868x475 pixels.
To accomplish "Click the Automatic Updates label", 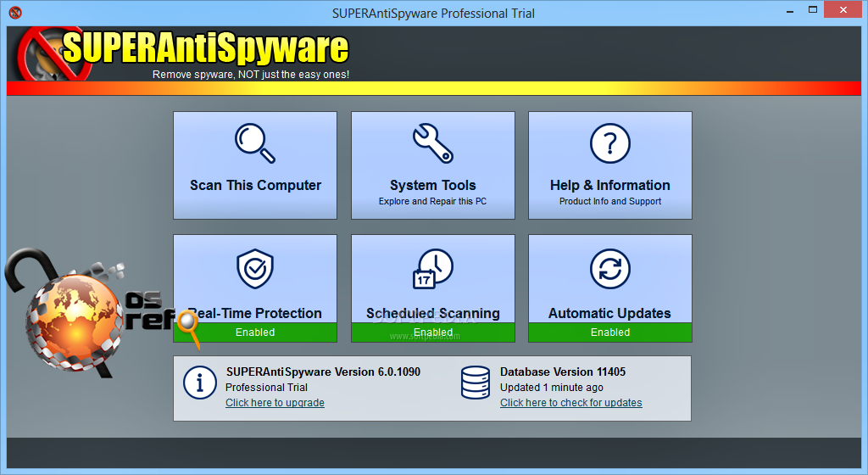I will (609, 313).
